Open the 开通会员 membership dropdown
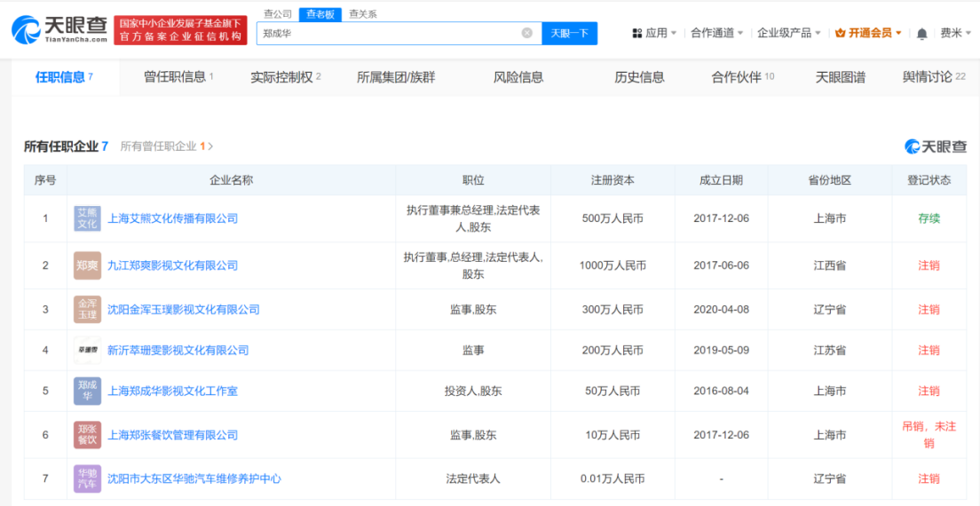The width and height of the screenshot is (980, 506). 868,33
